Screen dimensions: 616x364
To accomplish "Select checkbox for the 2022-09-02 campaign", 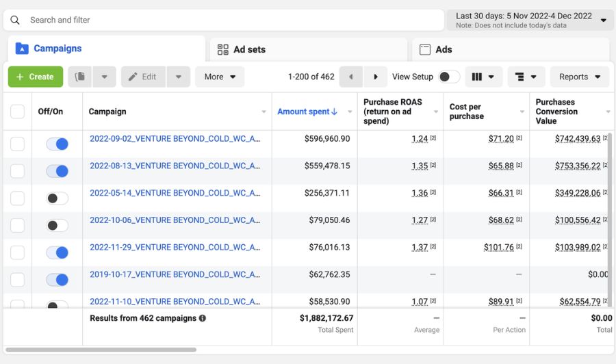I will 17,144.
